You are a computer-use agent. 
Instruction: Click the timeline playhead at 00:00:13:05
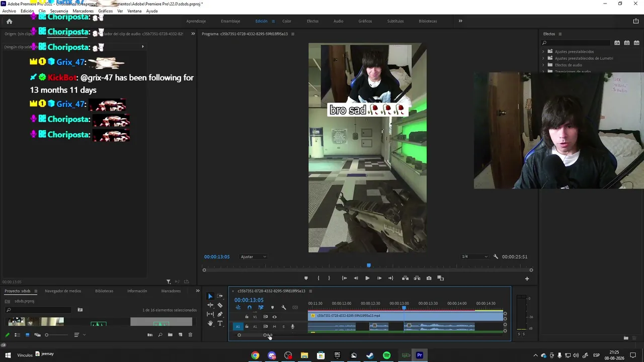(x=404, y=308)
